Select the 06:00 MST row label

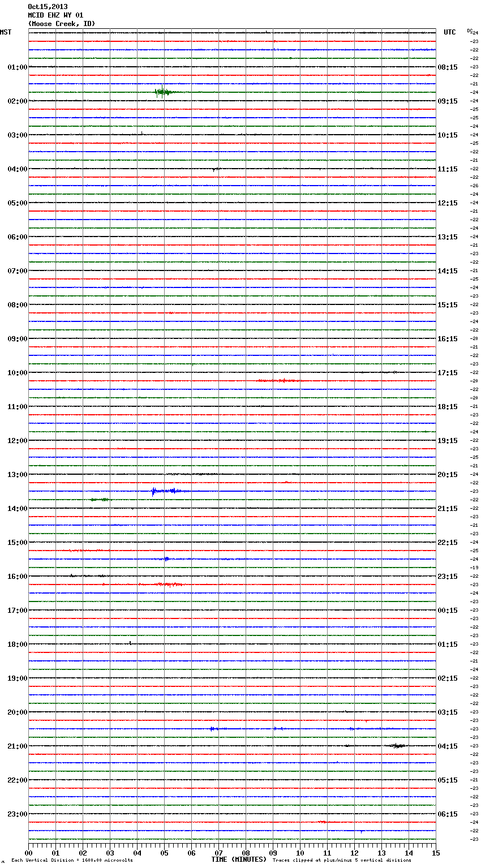(18, 237)
